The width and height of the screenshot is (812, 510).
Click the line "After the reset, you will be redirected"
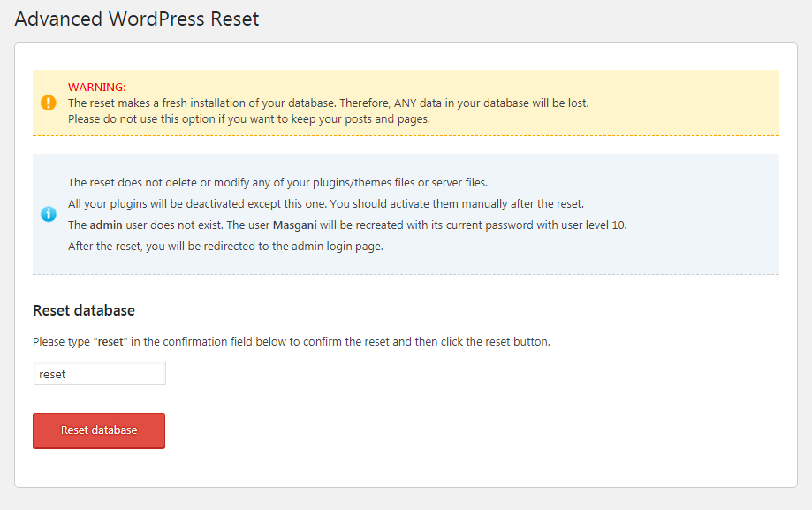tap(226, 247)
